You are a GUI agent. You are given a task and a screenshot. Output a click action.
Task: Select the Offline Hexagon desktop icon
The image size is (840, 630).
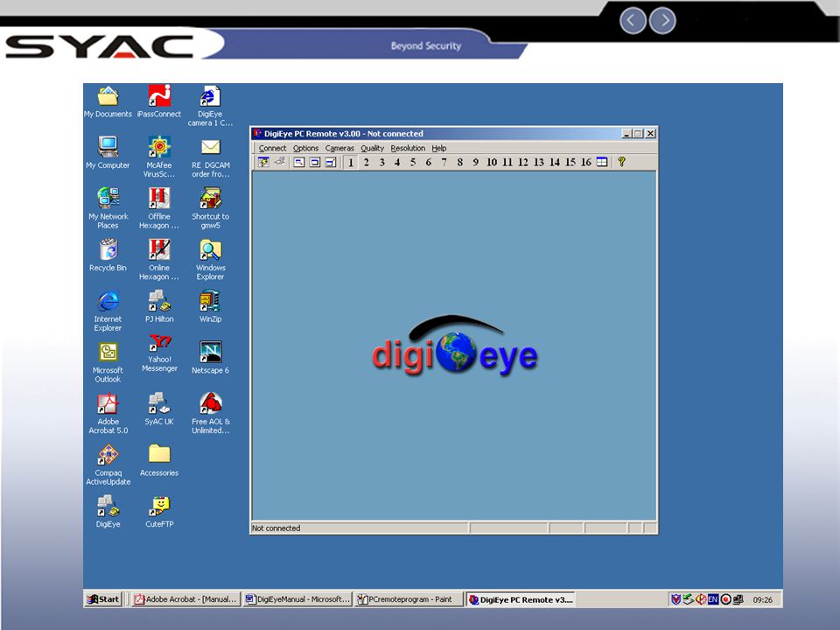coord(159,208)
